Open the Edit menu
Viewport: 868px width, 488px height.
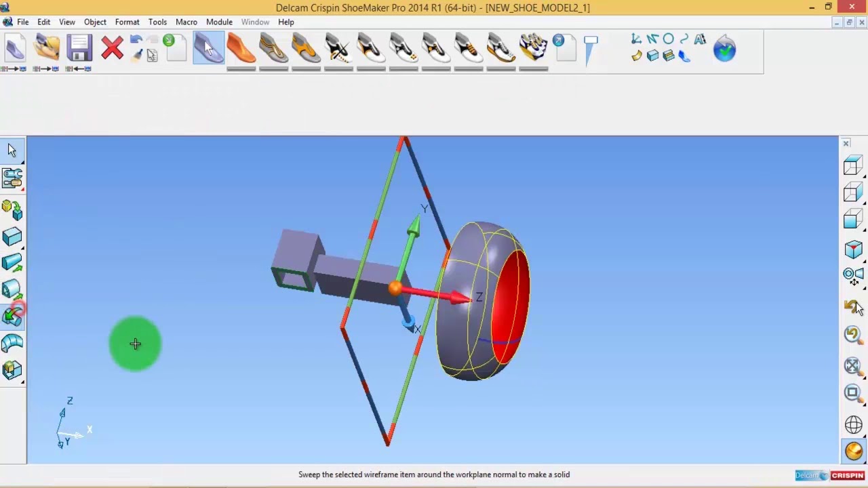43,22
